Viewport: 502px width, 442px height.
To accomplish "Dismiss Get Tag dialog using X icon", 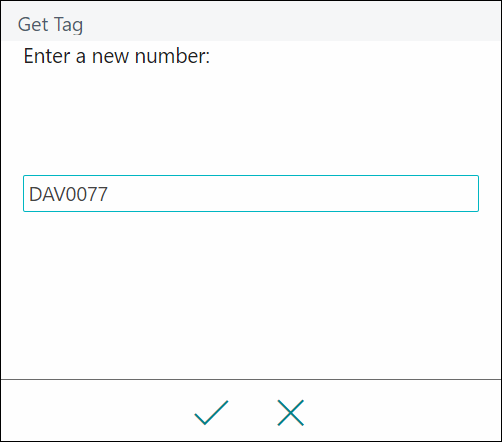I will point(290,413).
